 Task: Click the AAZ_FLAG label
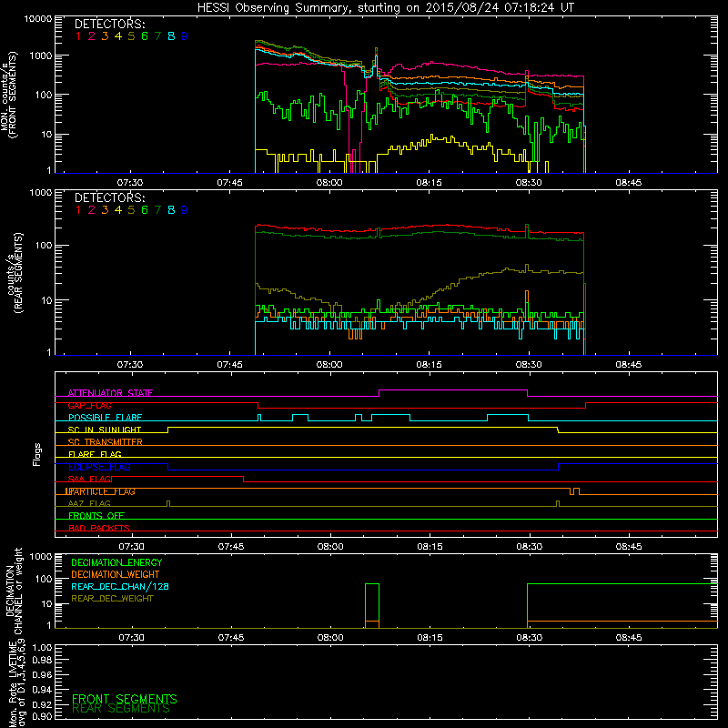coord(89,504)
